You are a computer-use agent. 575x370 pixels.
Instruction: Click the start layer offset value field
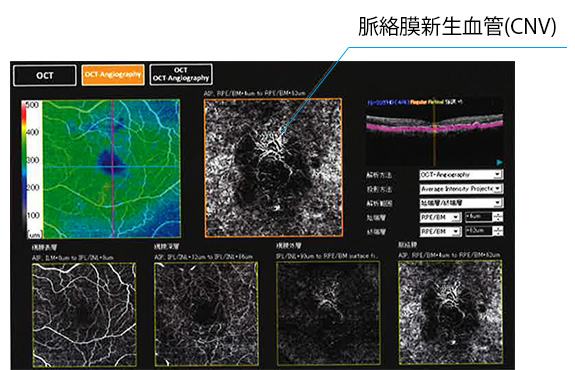(x=479, y=217)
